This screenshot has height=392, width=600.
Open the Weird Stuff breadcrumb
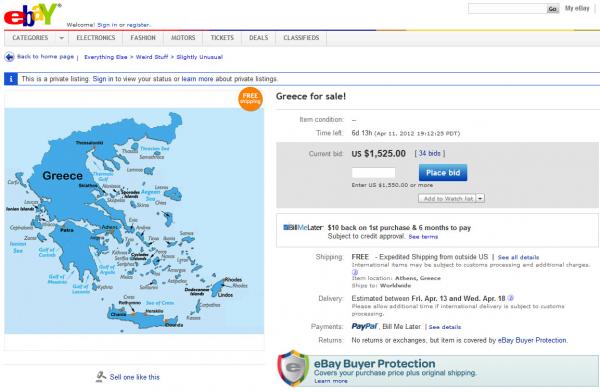pos(152,57)
